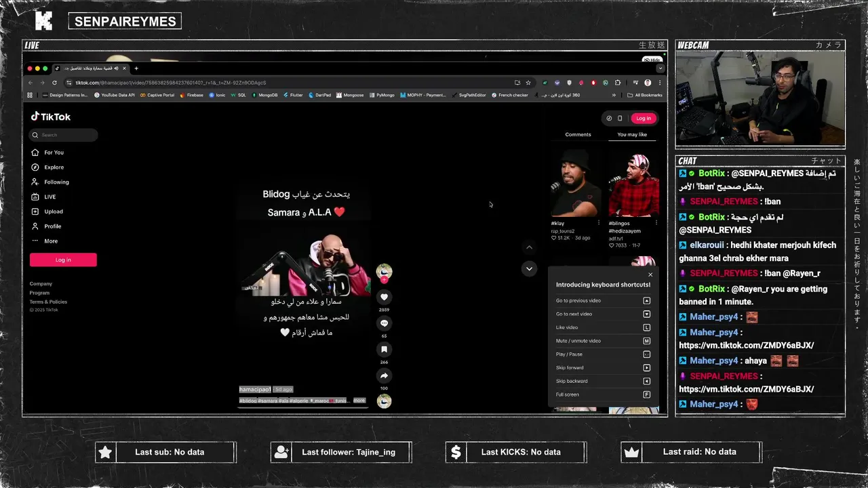
Task: Go to next video with down arrow
Action: [x=529, y=268]
